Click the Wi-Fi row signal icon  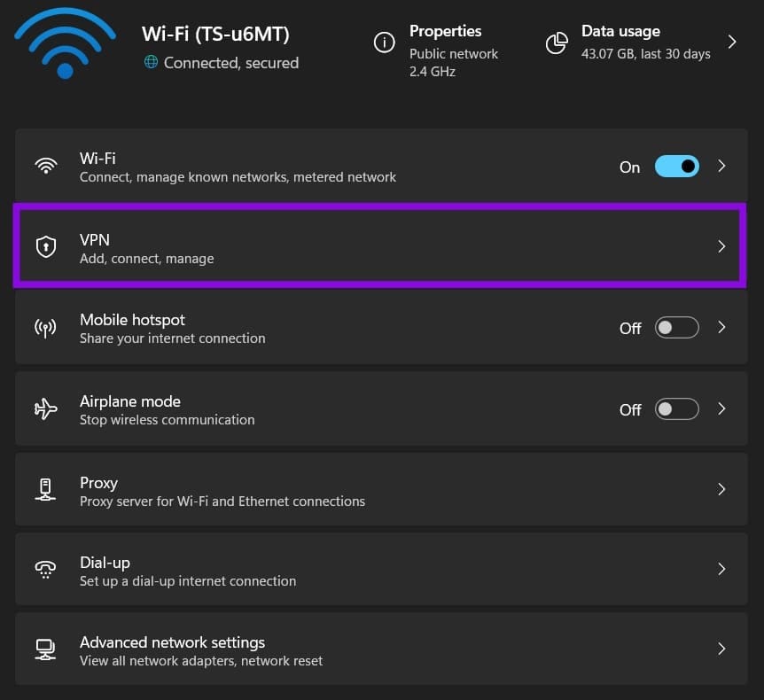[x=46, y=166]
